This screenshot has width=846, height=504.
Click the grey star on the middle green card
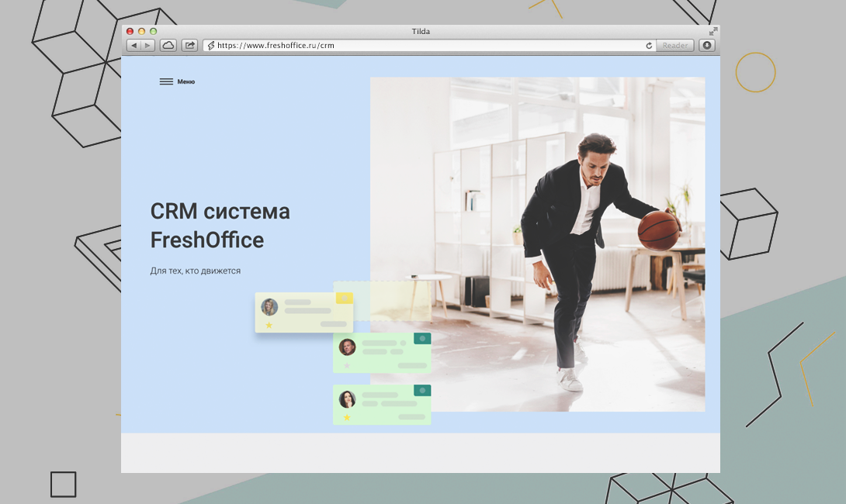tap(347, 365)
